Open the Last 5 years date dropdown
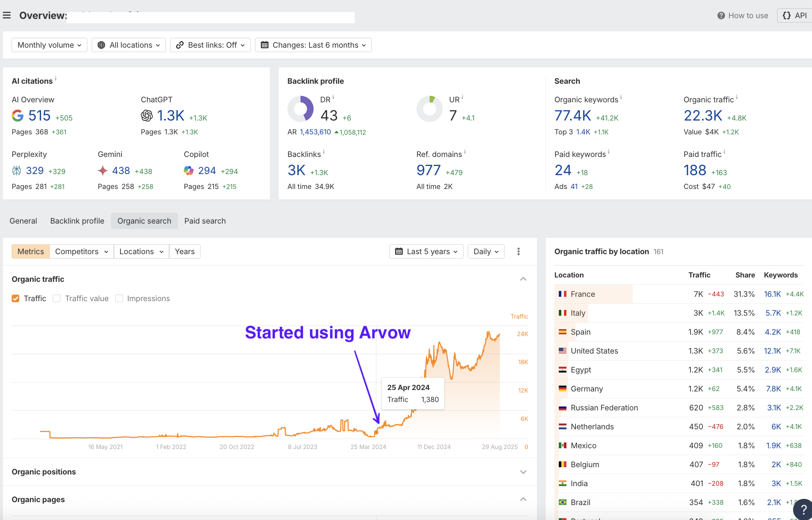 pos(426,252)
